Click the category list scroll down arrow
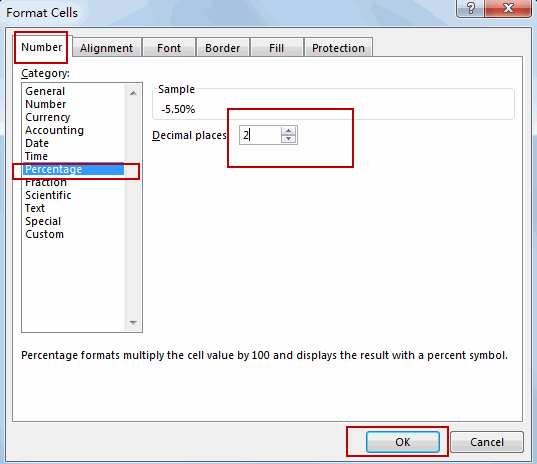This screenshot has height=464, width=537. coord(133,322)
